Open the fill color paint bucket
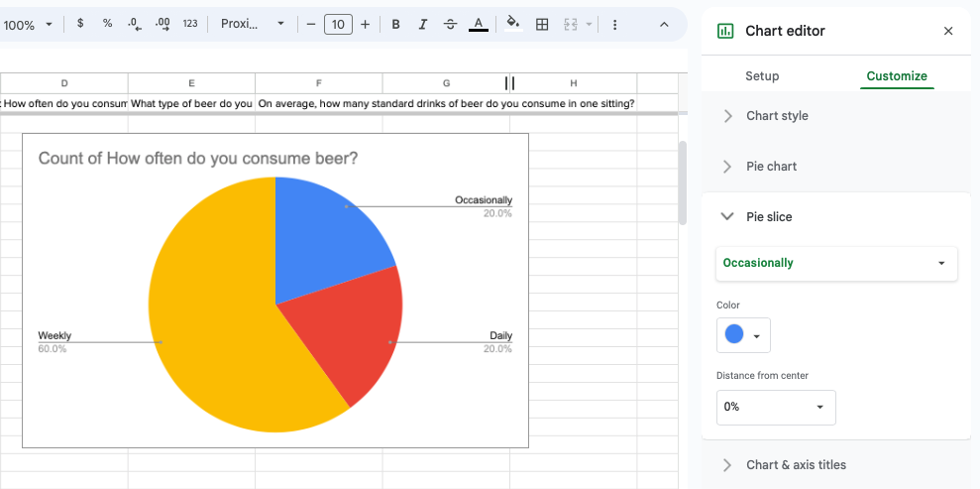 click(x=512, y=24)
